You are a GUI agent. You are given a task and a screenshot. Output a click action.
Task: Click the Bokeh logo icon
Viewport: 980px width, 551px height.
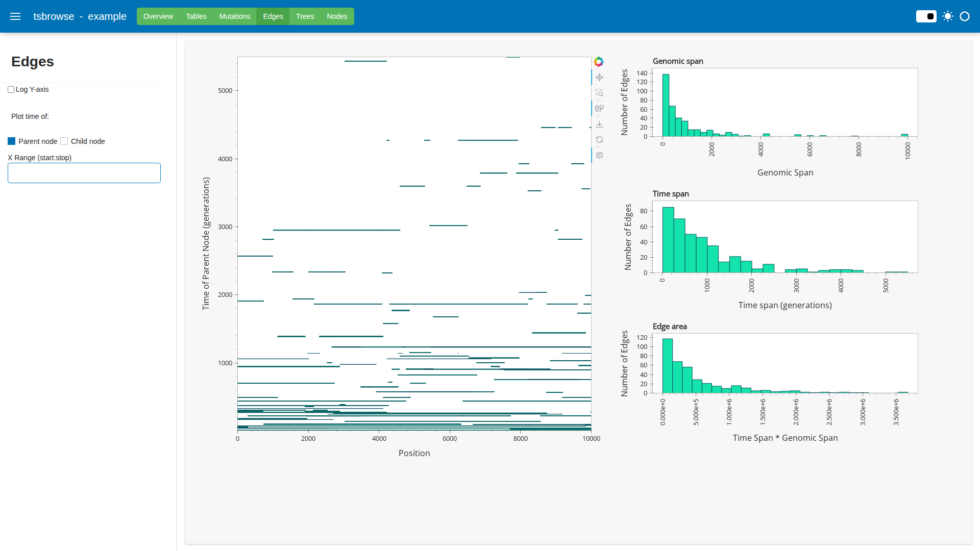(x=599, y=62)
